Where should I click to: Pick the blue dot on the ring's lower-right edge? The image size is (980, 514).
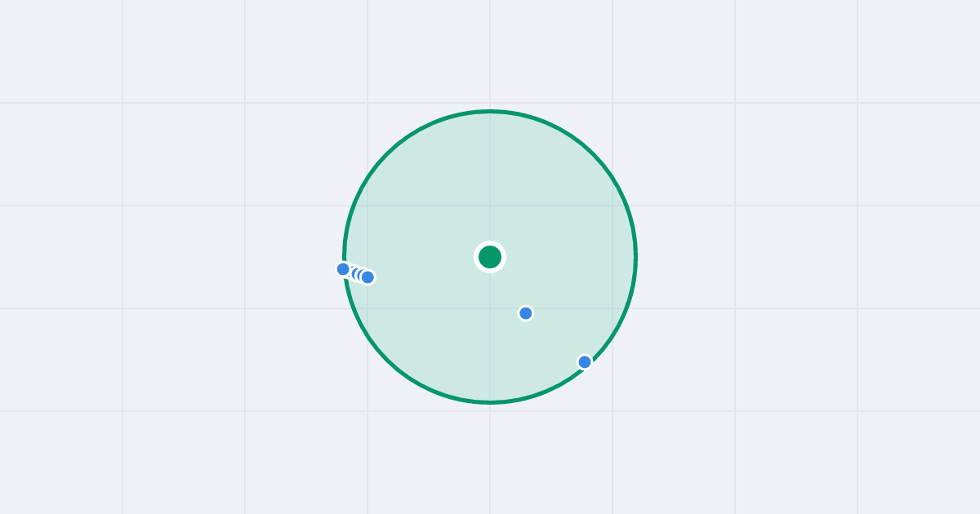tap(585, 362)
